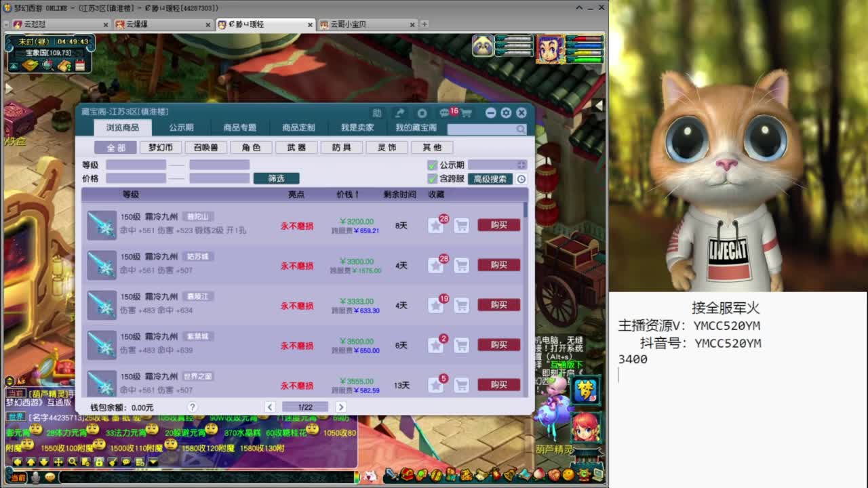Switch to 浏览商品 tab
This screenshot has height=488, width=868.
click(123, 127)
